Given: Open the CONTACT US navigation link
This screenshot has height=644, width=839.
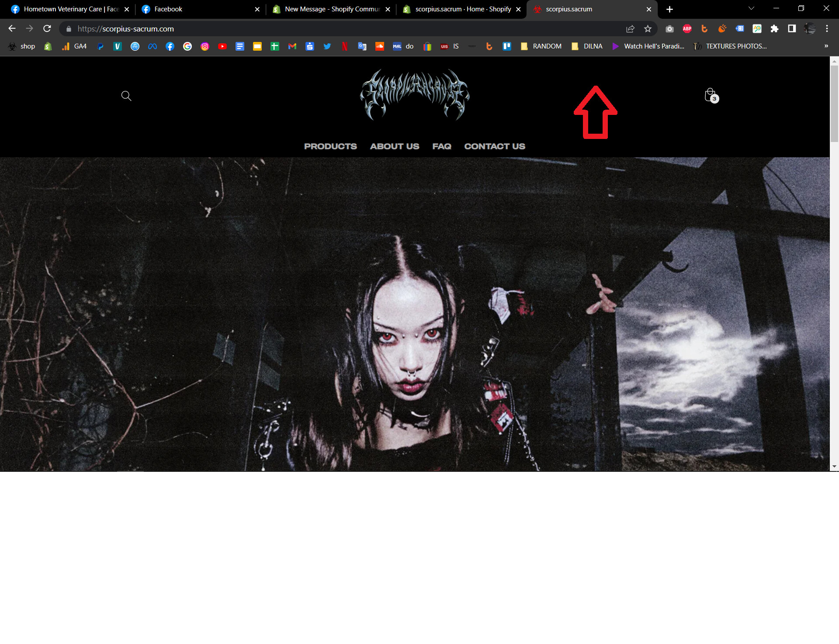Looking at the screenshot, I should [494, 146].
